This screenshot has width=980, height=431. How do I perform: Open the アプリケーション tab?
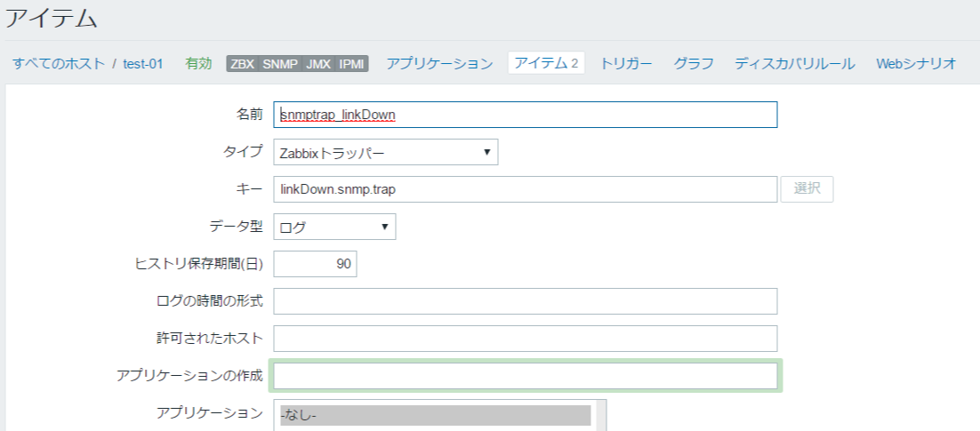click(439, 63)
